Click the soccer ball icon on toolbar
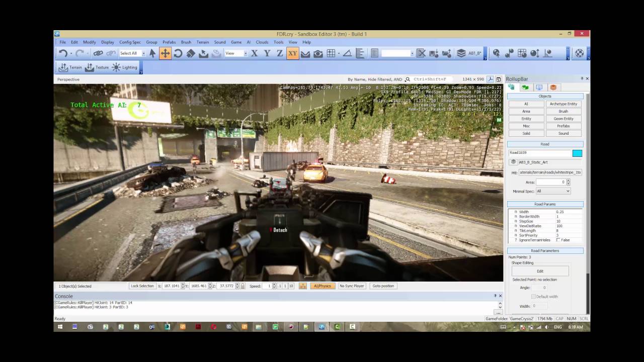 pos(580,53)
